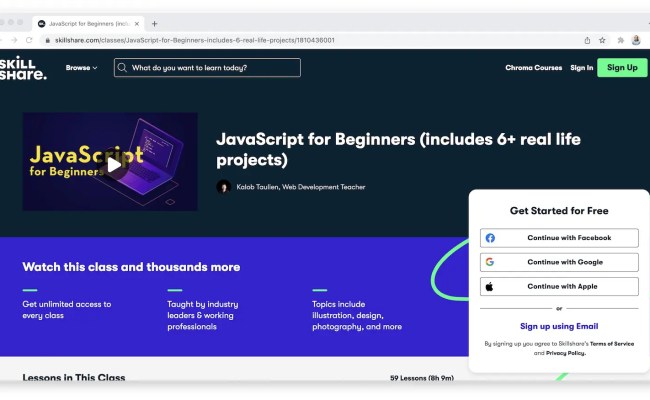This screenshot has width=650, height=400.
Task: Play the JavaScript for Beginners video
Action: (114, 165)
